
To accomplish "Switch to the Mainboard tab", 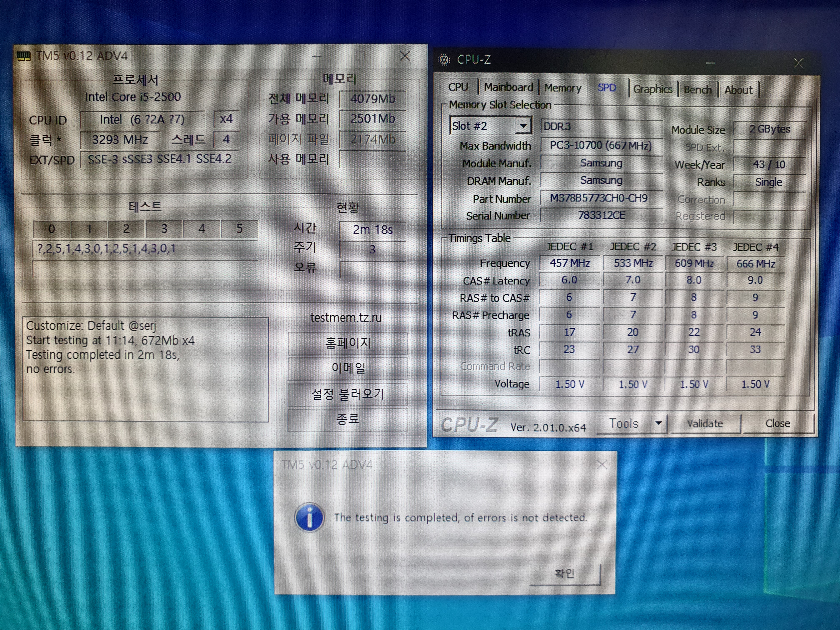I will 509,87.
